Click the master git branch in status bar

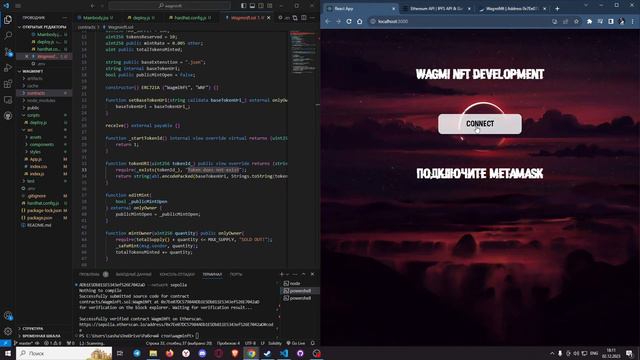[x=26, y=343]
